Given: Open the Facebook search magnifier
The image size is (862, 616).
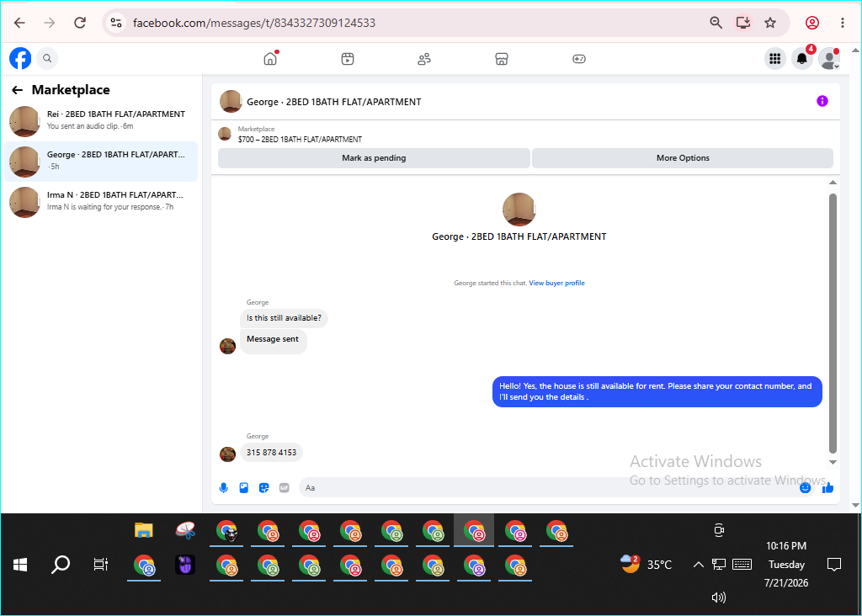Looking at the screenshot, I should (47, 58).
